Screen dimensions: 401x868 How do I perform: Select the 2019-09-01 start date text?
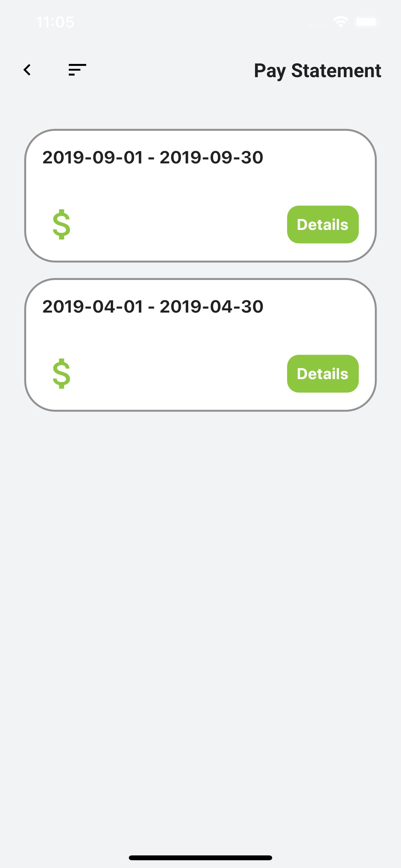[x=93, y=157]
